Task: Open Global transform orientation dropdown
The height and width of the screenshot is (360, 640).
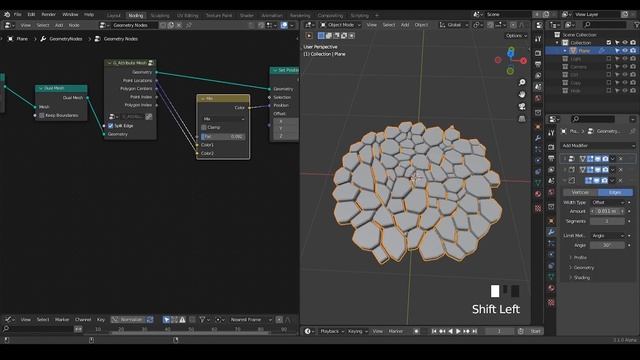Action: coord(454,25)
